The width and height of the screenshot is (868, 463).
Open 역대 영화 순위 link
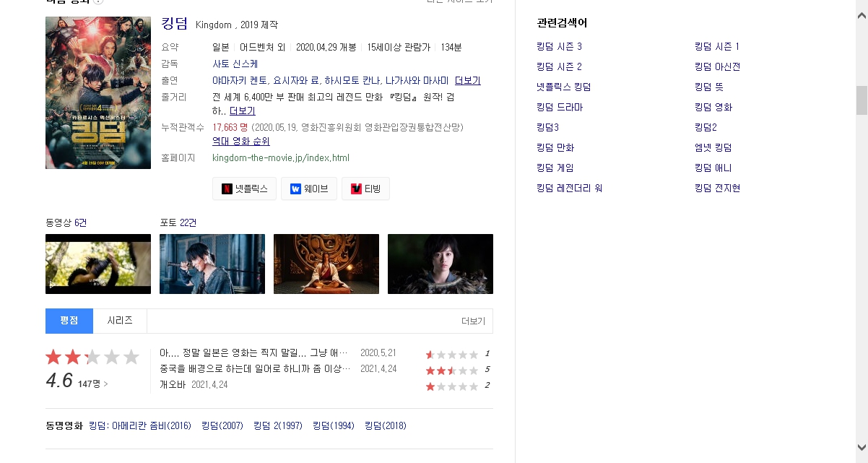(241, 141)
